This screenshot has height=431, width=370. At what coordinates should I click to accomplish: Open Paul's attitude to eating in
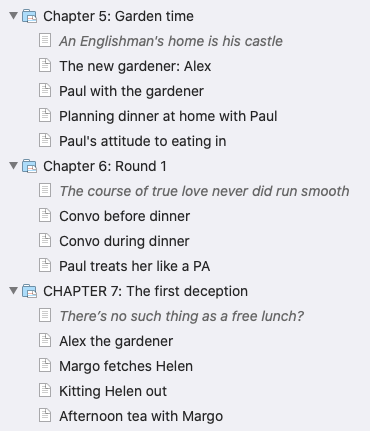[143, 141]
